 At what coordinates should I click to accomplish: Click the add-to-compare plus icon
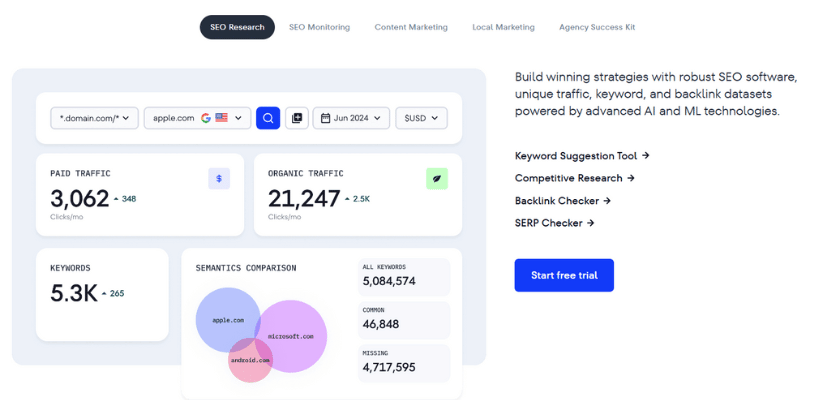tap(296, 118)
